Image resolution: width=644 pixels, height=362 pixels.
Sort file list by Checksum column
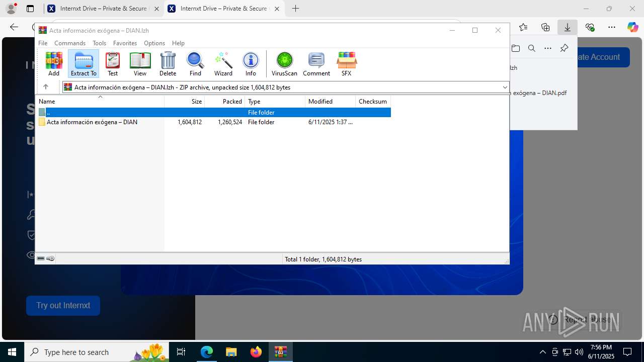tap(373, 102)
